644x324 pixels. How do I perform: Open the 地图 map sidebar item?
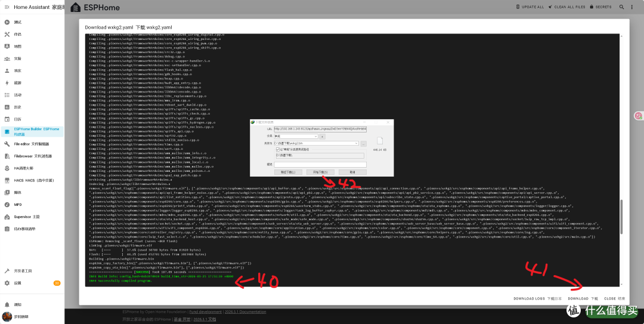(x=32, y=47)
